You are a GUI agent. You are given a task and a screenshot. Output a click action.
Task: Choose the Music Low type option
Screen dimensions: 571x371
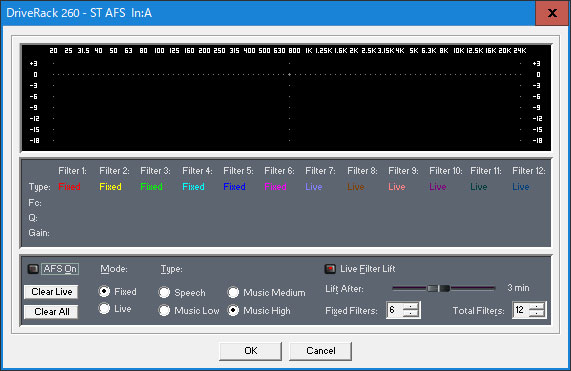tap(164, 311)
